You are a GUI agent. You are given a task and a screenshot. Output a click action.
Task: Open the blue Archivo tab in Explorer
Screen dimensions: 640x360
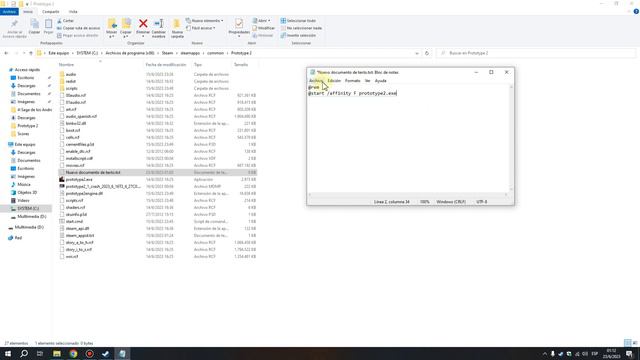pos(9,12)
